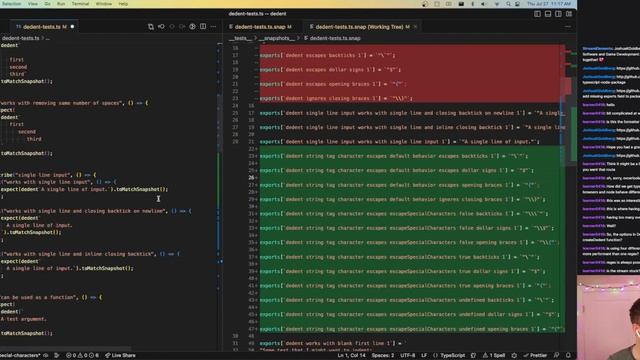Change file encoding via UTF-8 in status bar
The height and width of the screenshot is (360, 640).
pos(407,356)
